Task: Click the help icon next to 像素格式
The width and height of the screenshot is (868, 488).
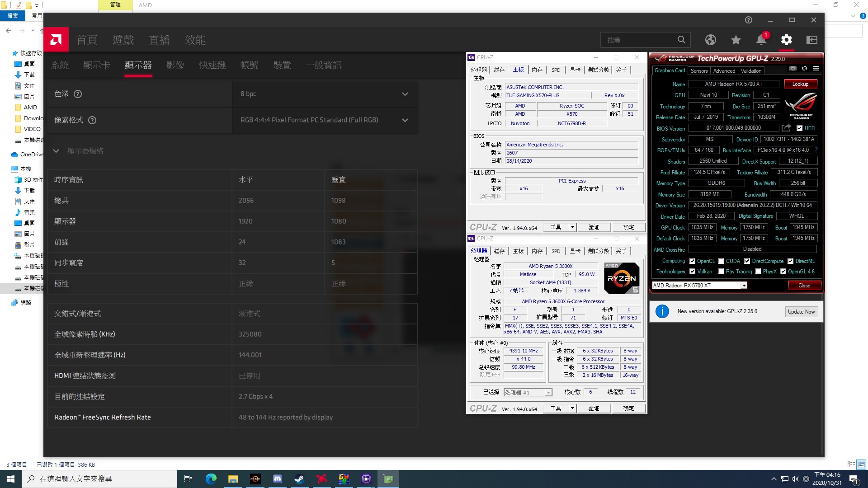Action: 92,120
